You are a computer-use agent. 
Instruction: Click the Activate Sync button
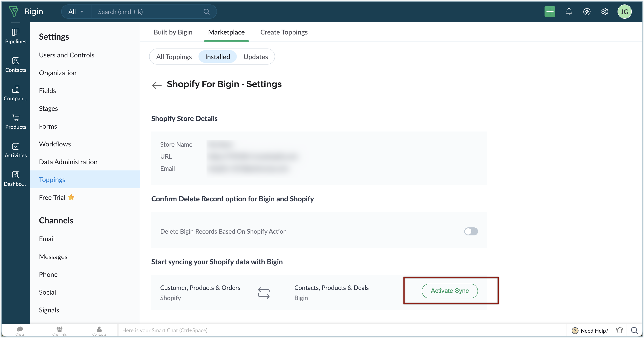pos(450,291)
